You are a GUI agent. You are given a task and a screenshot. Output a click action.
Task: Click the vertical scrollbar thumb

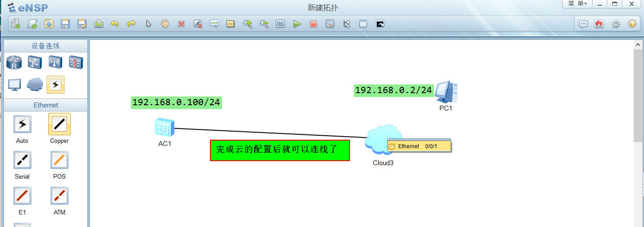(639, 95)
